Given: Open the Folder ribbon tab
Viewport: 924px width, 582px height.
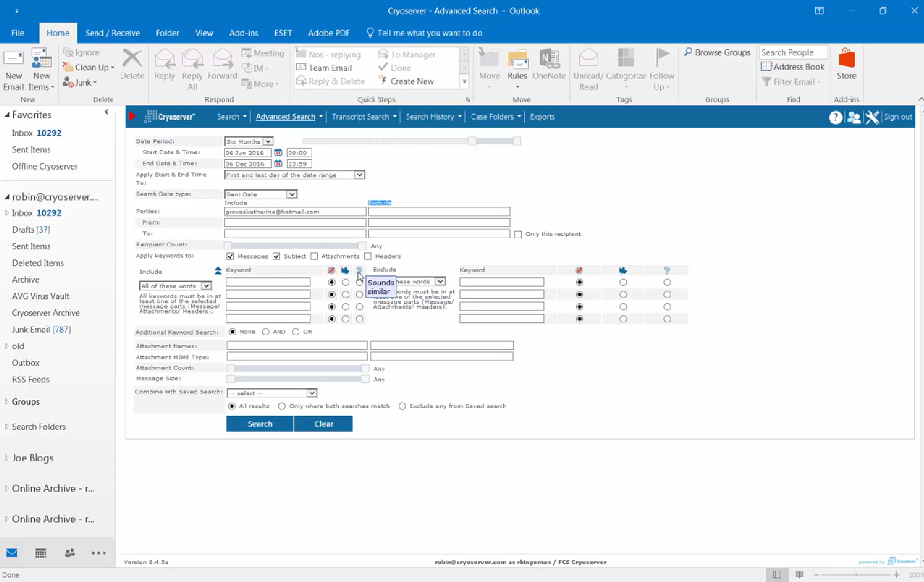Looking at the screenshot, I should coord(168,33).
